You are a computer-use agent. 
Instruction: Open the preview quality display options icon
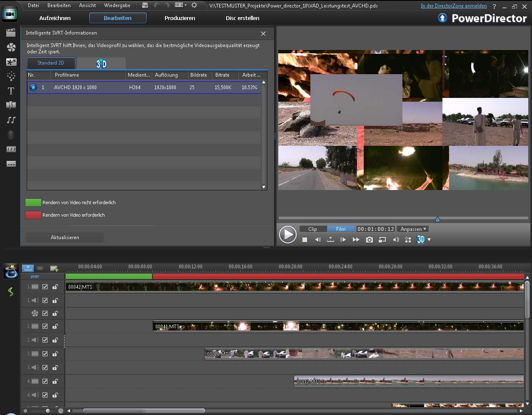click(x=408, y=240)
